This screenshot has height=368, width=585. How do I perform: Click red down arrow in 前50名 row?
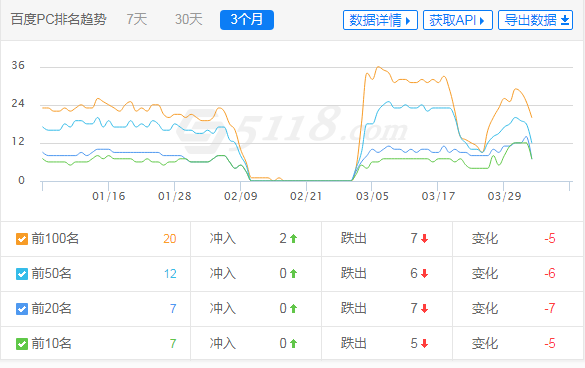pyautogui.click(x=424, y=274)
